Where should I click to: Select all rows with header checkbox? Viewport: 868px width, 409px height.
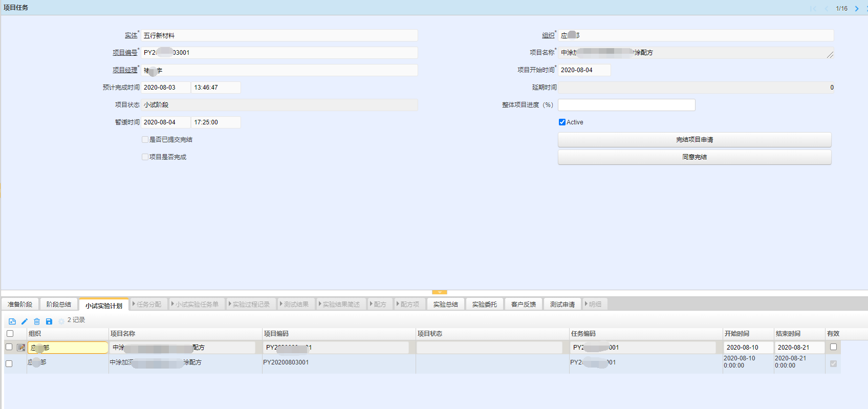10,334
